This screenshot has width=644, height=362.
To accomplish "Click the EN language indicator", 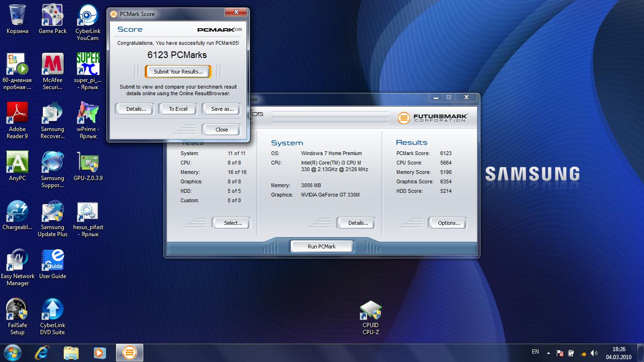I will click(x=535, y=352).
